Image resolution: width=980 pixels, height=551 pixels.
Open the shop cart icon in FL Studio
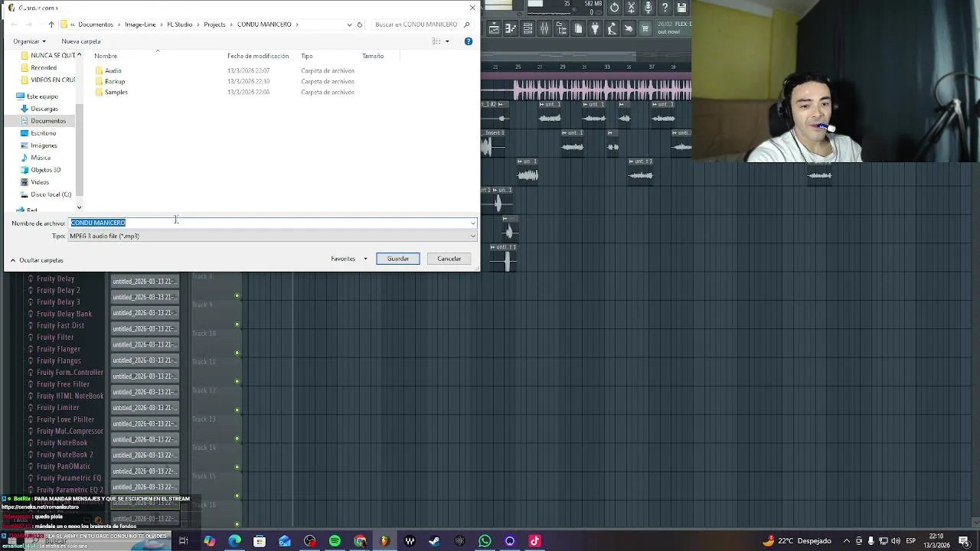645,28
